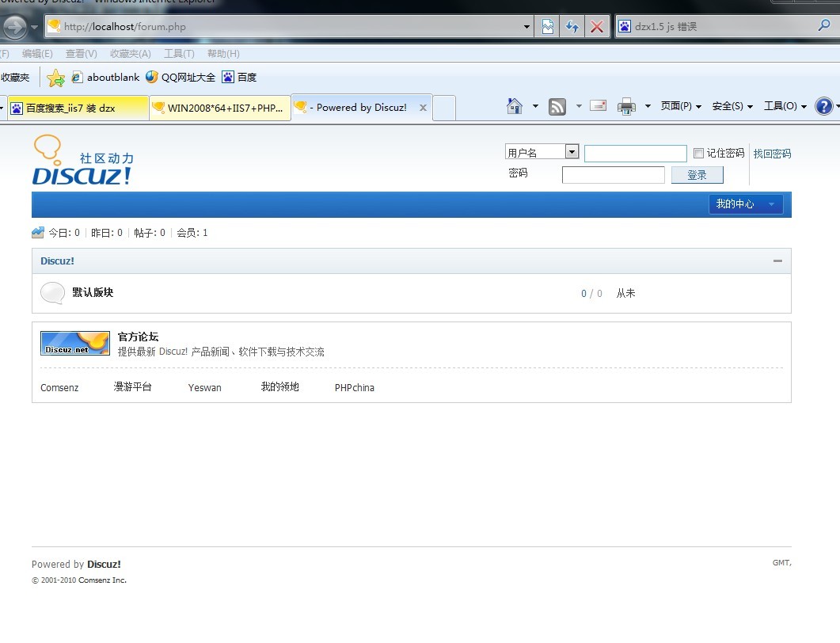Collapse the Discuz! category section

(x=777, y=261)
